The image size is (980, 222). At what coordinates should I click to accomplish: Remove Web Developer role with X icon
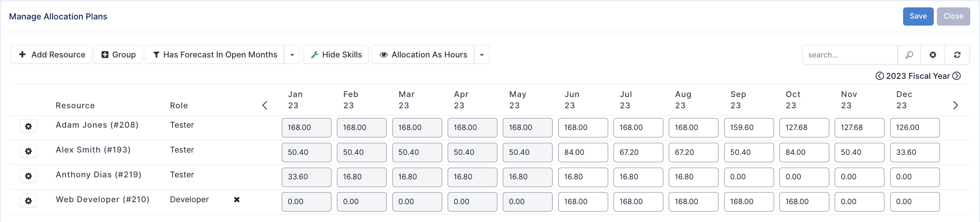[x=237, y=199]
